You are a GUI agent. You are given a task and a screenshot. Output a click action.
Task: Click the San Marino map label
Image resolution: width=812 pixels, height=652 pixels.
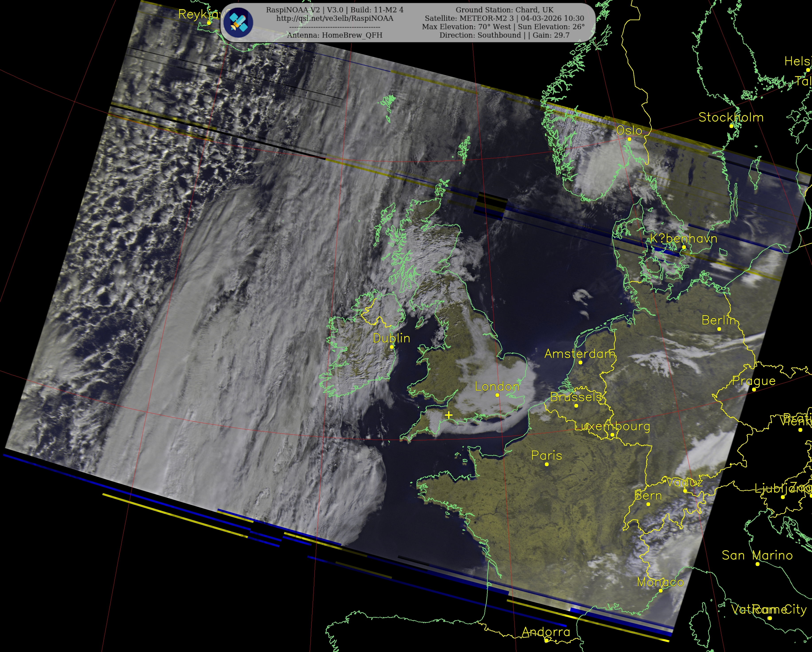point(757,555)
